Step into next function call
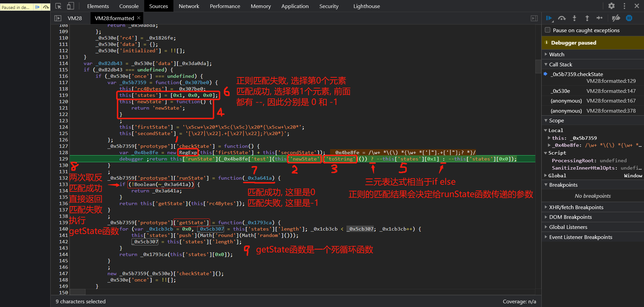644x307 pixels. coord(574,18)
